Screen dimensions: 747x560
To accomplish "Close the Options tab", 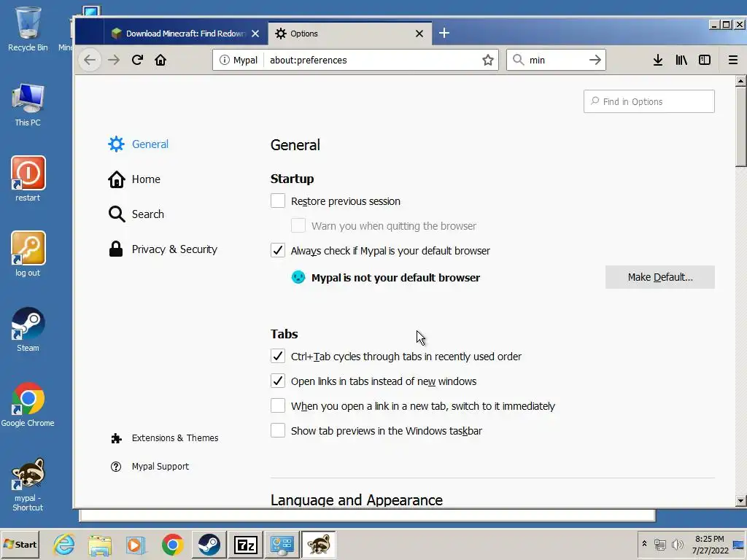I will tap(419, 34).
